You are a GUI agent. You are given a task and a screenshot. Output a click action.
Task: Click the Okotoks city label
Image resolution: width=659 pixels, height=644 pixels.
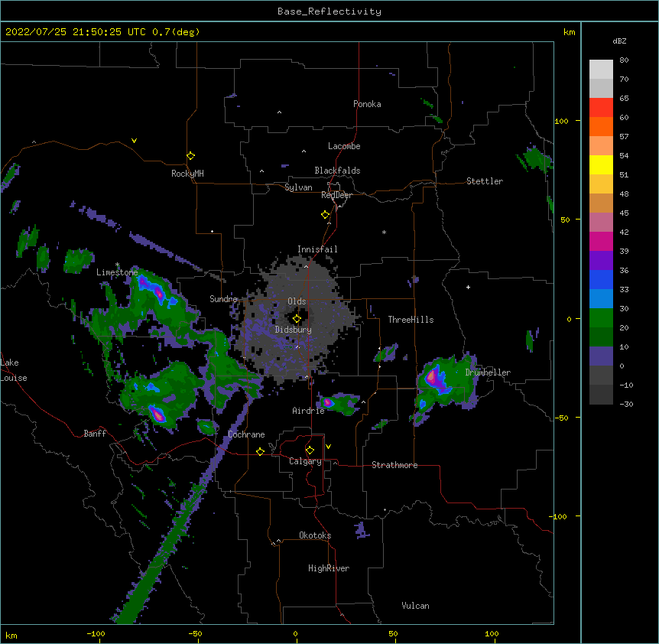(315, 535)
